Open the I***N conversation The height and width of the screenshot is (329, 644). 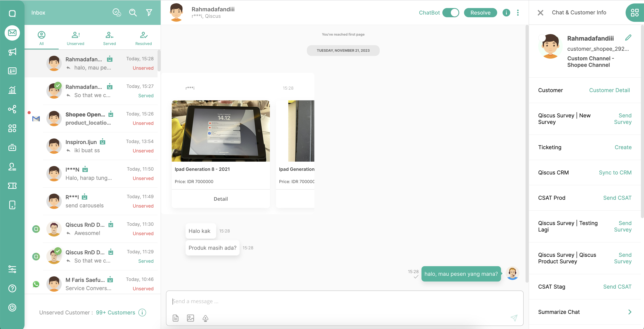click(91, 174)
